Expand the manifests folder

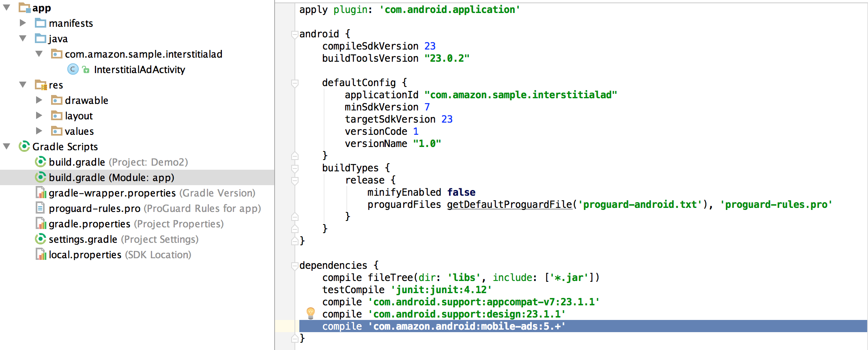[23, 23]
